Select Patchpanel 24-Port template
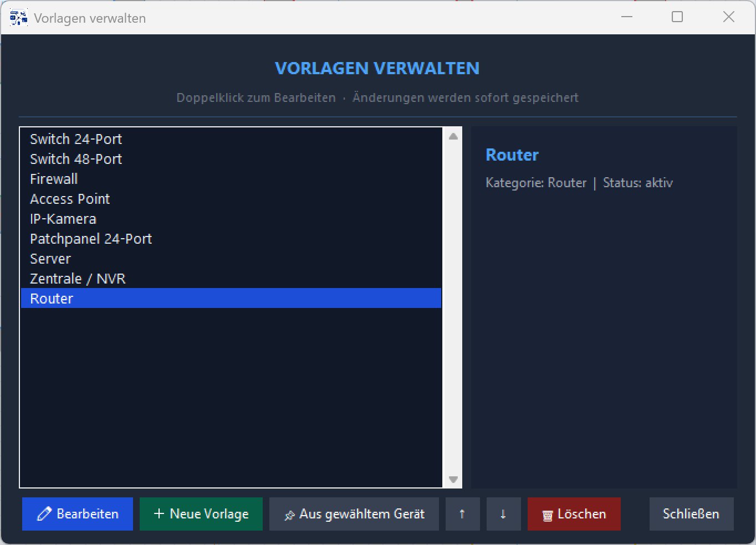The image size is (756, 545). (x=231, y=239)
